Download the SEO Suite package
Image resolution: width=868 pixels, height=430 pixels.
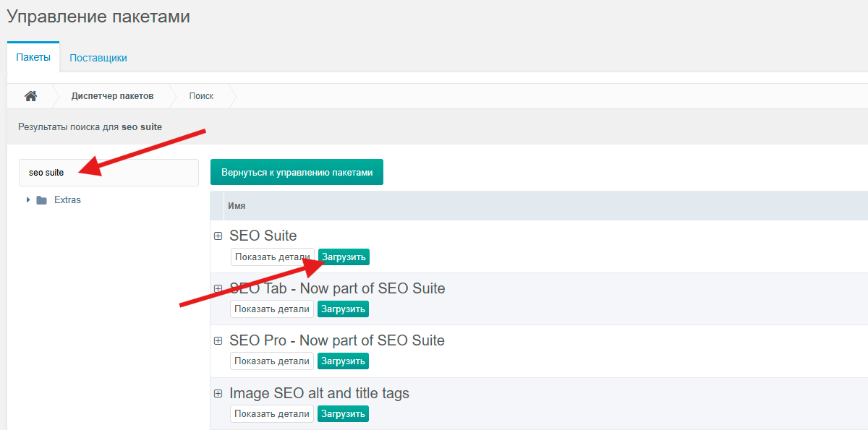point(344,257)
